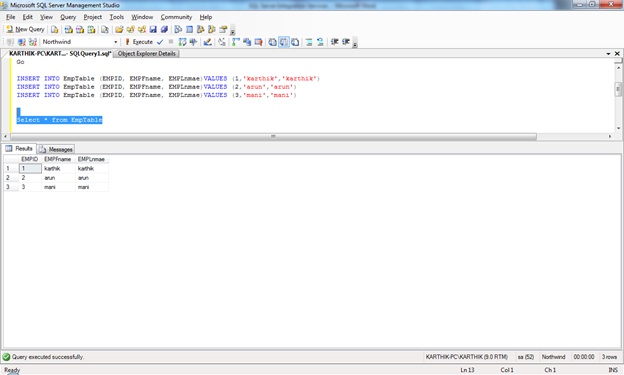The image size is (624, 375).
Task: Switch to the Messages tab
Action: point(56,149)
